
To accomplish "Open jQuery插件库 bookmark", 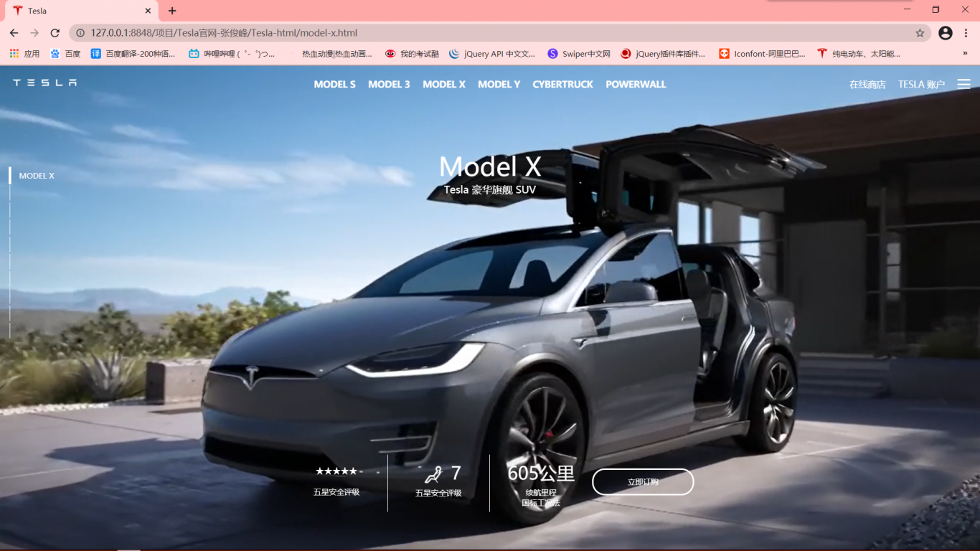I will pos(663,54).
